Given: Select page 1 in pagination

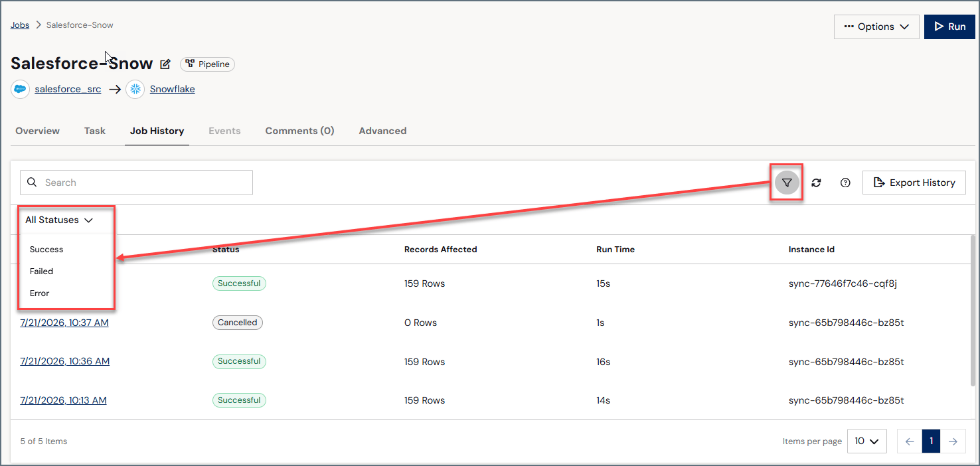Looking at the screenshot, I should (x=932, y=441).
